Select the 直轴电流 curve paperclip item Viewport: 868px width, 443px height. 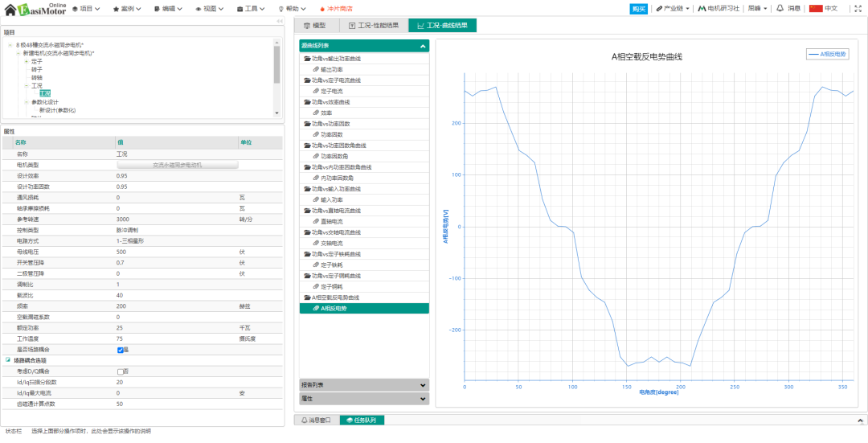tap(364, 222)
